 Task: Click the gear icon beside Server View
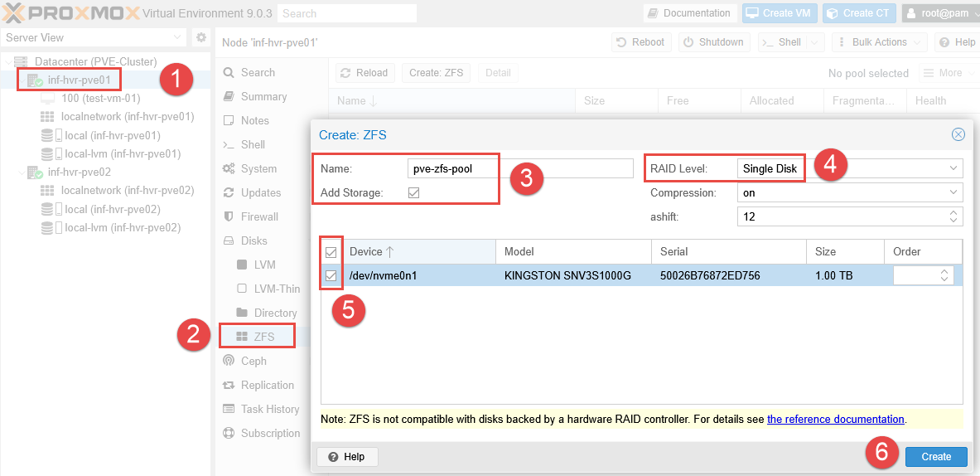tap(200, 38)
